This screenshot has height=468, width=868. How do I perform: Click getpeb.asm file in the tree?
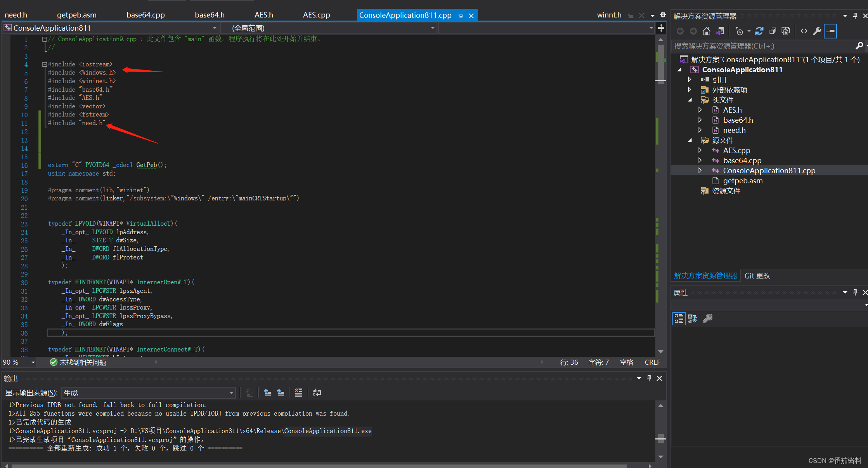click(743, 181)
